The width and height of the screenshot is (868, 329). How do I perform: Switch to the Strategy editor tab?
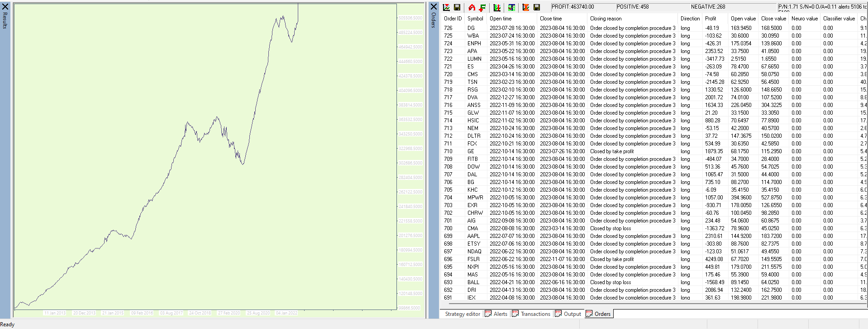tap(462, 314)
